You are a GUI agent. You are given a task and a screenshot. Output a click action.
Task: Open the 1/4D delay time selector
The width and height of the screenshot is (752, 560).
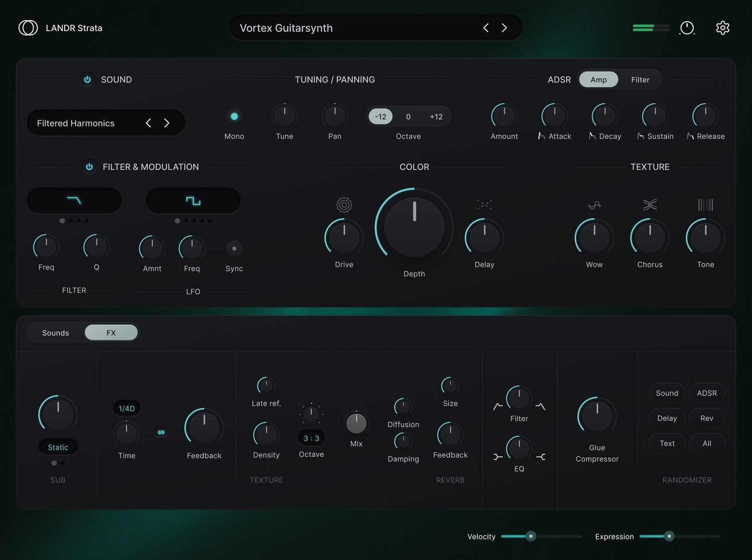coord(126,408)
